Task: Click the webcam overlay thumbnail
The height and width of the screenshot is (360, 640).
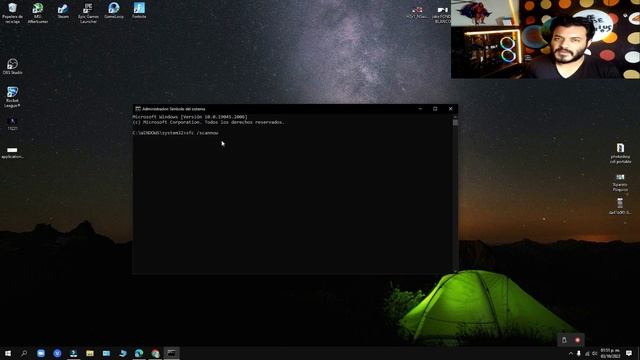Action: pos(545,39)
